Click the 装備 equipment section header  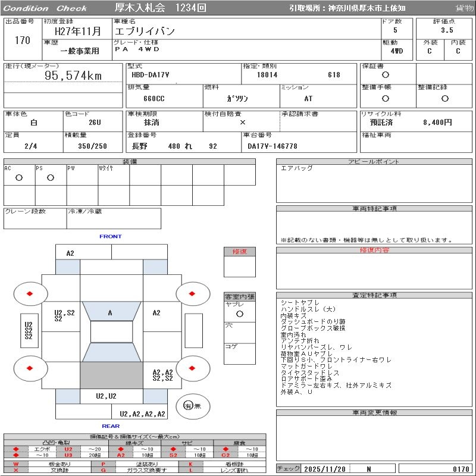pyautogui.click(x=129, y=162)
